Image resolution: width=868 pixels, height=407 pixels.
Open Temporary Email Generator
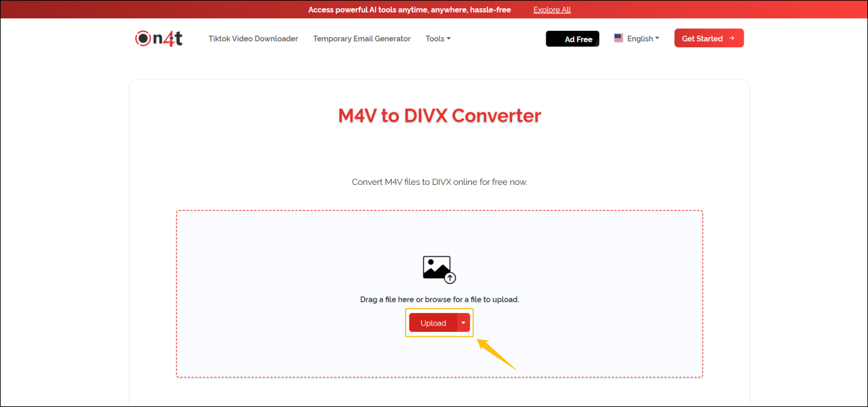[x=361, y=38]
